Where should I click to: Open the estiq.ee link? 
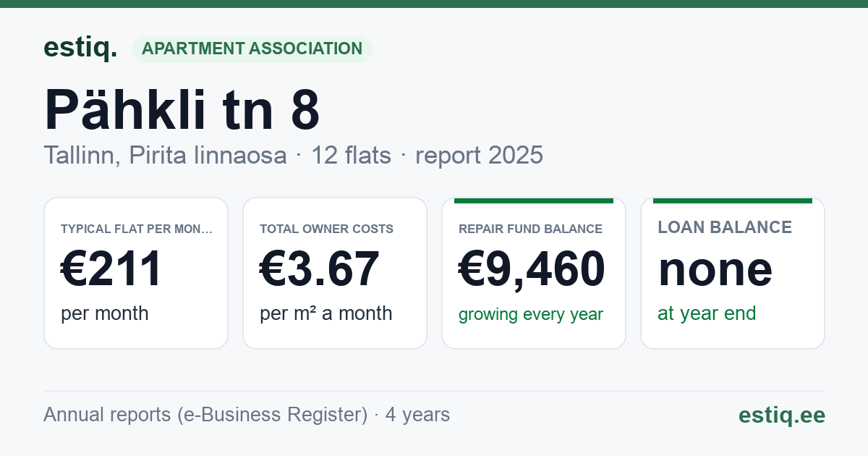781,415
